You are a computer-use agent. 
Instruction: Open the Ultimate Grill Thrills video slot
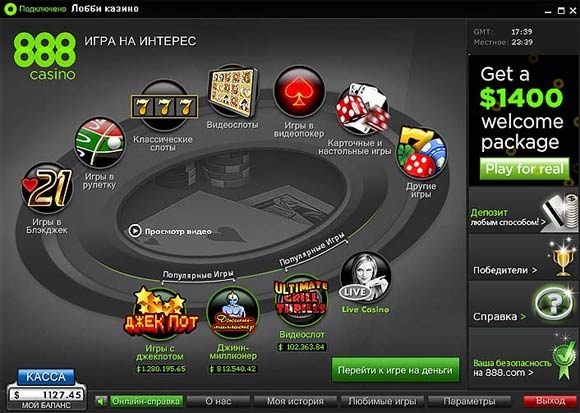pos(301,300)
